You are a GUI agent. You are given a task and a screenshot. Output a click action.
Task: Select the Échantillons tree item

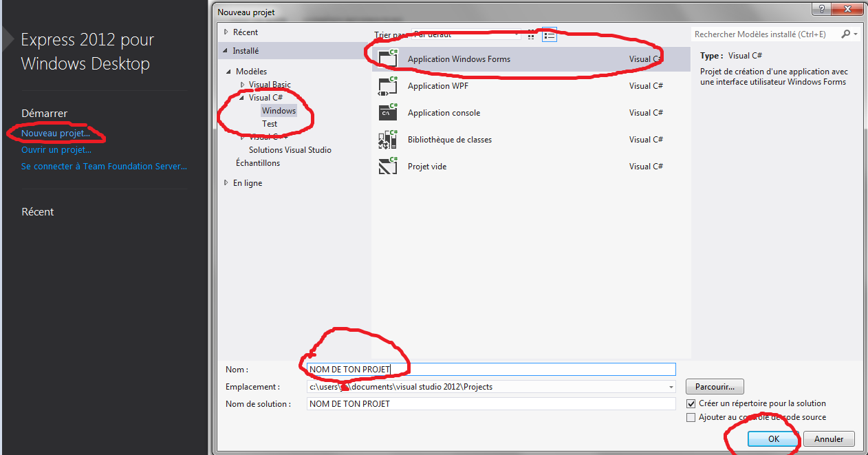coord(258,163)
